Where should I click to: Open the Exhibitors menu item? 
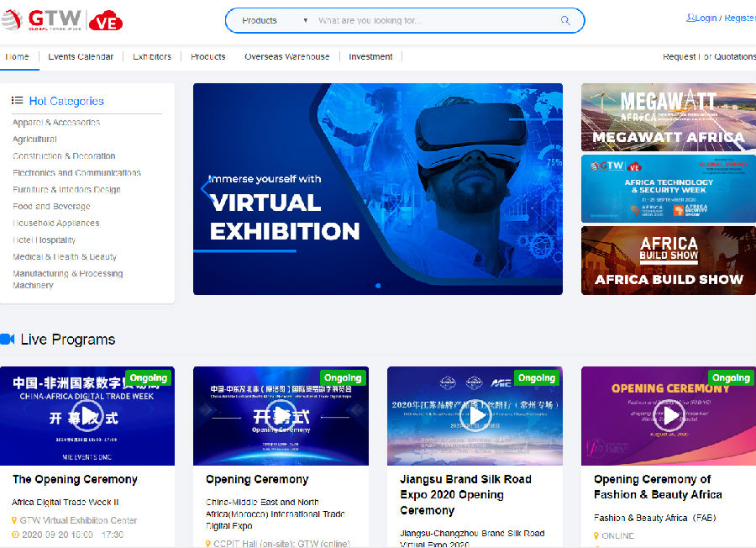click(152, 56)
